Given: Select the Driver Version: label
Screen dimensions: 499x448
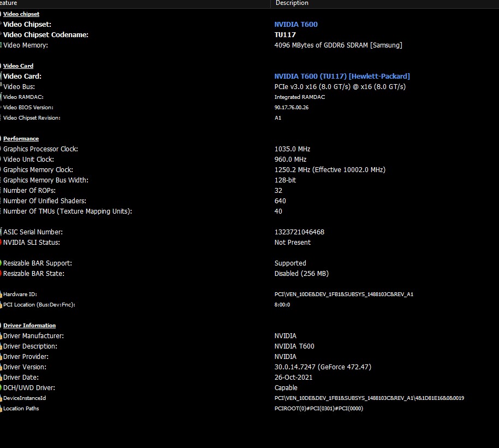Looking at the screenshot, I should [25, 367].
